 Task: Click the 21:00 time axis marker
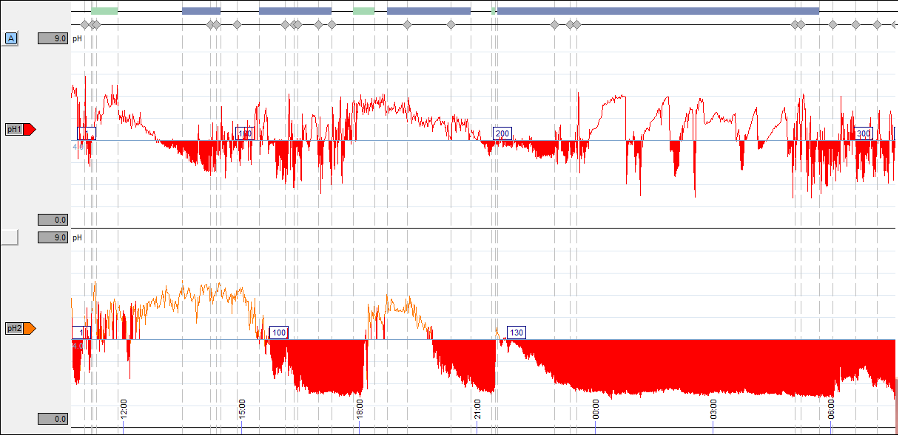coord(477,409)
